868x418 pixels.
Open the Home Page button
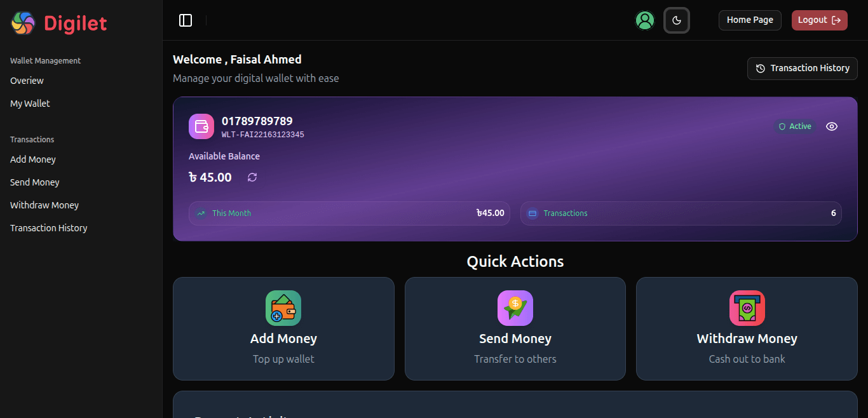(750, 20)
